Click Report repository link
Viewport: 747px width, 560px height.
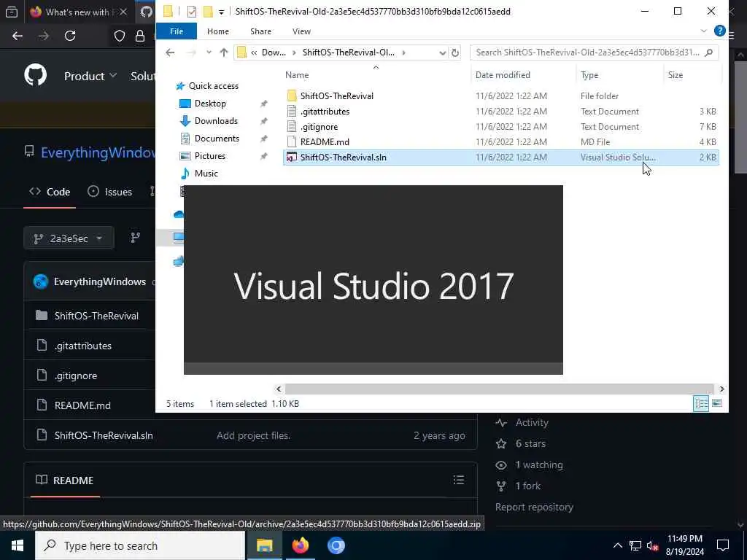[x=534, y=507]
